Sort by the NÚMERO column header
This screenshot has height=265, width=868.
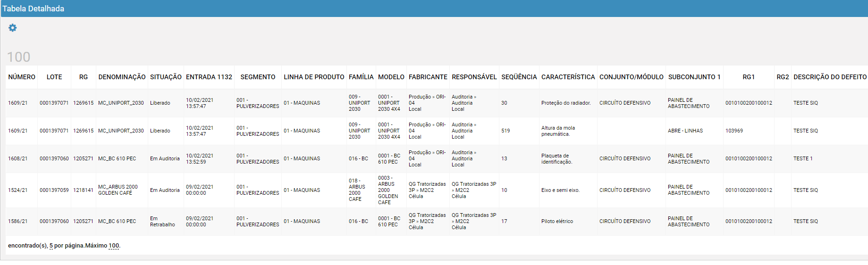(22, 77)
